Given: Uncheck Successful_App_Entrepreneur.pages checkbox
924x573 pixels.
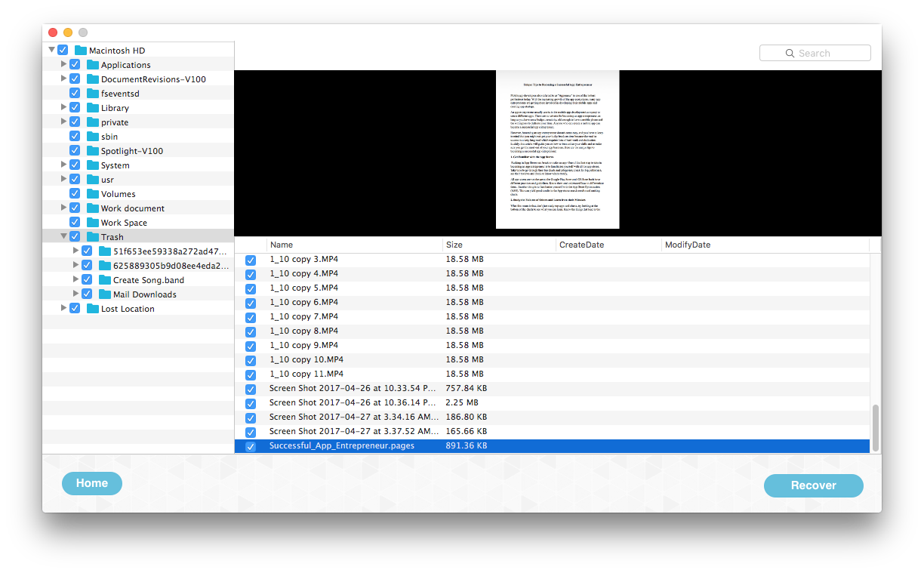Looking at the screenshot, I should pos(251,446).
